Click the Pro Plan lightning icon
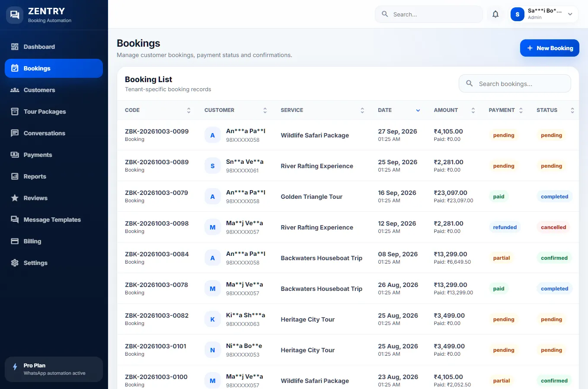 point(15,367)
